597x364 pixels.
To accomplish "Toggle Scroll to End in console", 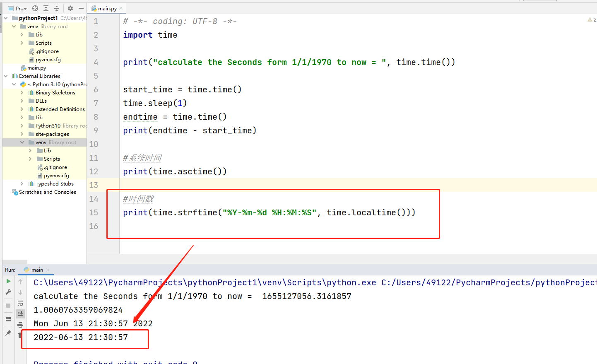I will 20,314.
